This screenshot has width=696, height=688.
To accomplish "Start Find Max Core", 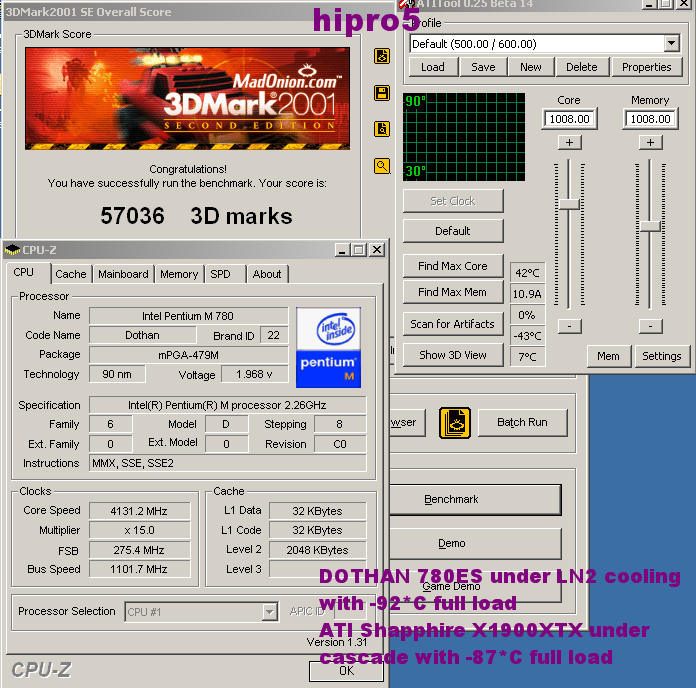I will pyautogui.click(x=453, y=266).
